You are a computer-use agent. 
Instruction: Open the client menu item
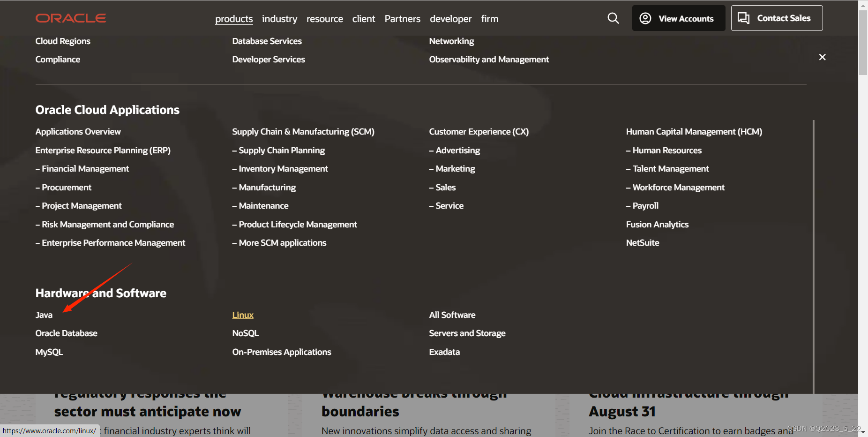364,19
